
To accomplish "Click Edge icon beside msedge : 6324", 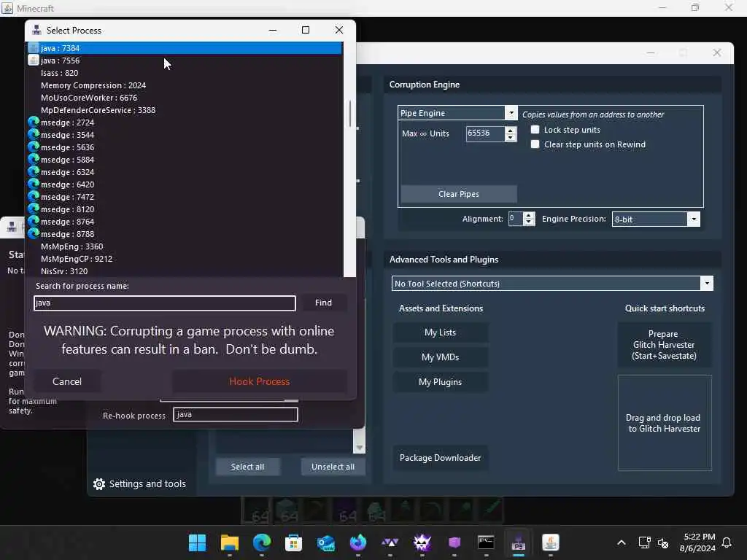I will coord(34,172).
